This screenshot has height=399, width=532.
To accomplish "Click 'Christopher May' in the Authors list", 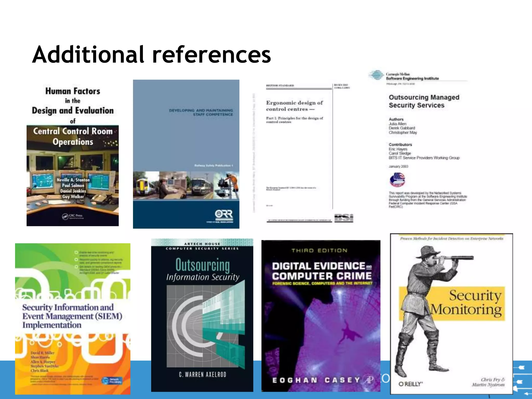I will click(x=403, y=132).
